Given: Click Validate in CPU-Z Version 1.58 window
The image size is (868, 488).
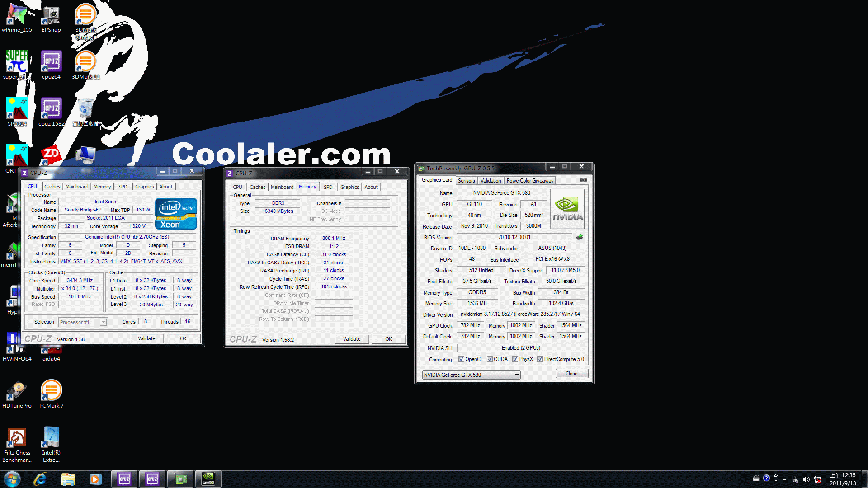Looking at the screenshot, I should tap(146, 338).
